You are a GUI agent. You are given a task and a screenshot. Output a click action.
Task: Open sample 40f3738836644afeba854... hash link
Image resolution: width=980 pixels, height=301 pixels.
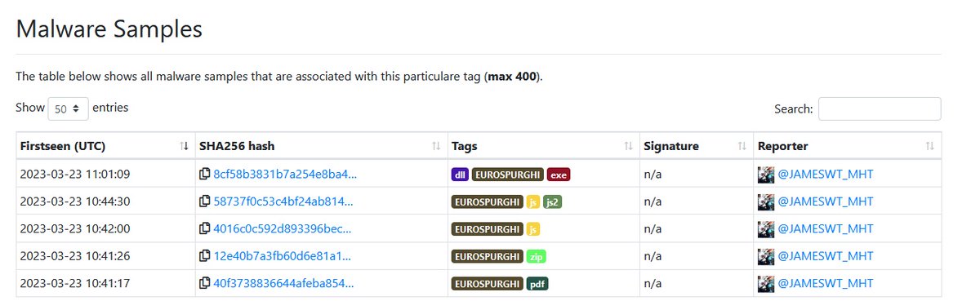(x=283, y=283)
